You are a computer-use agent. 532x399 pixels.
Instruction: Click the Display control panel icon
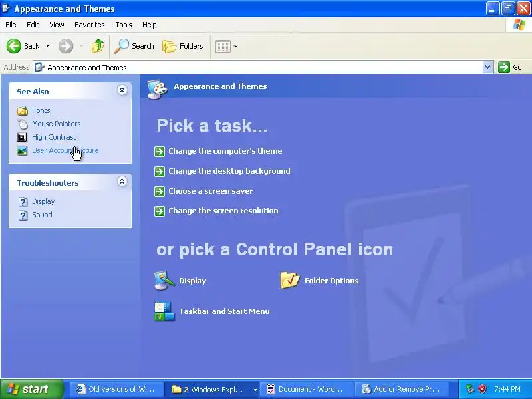(164, 280)
